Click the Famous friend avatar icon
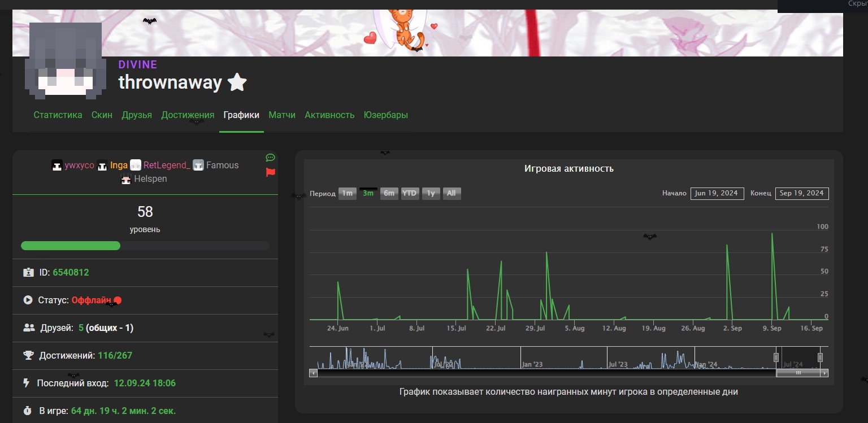The image size is (868, 423). pyautogui.click(x=198, y=165)
